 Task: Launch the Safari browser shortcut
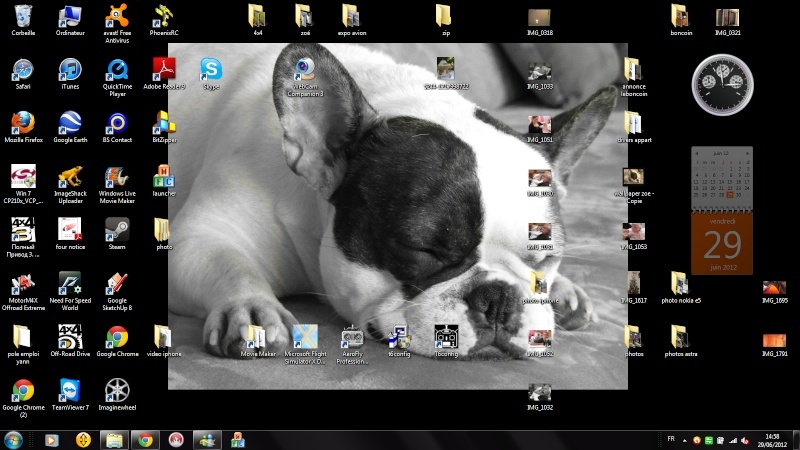[x=23, y=74]
